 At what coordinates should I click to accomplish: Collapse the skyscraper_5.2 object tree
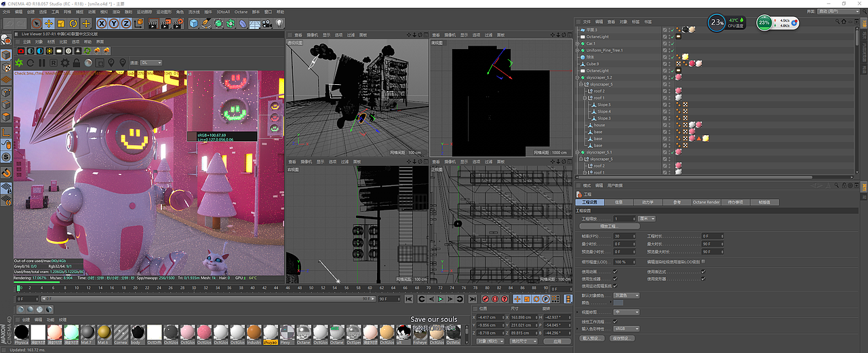point(578,77)
